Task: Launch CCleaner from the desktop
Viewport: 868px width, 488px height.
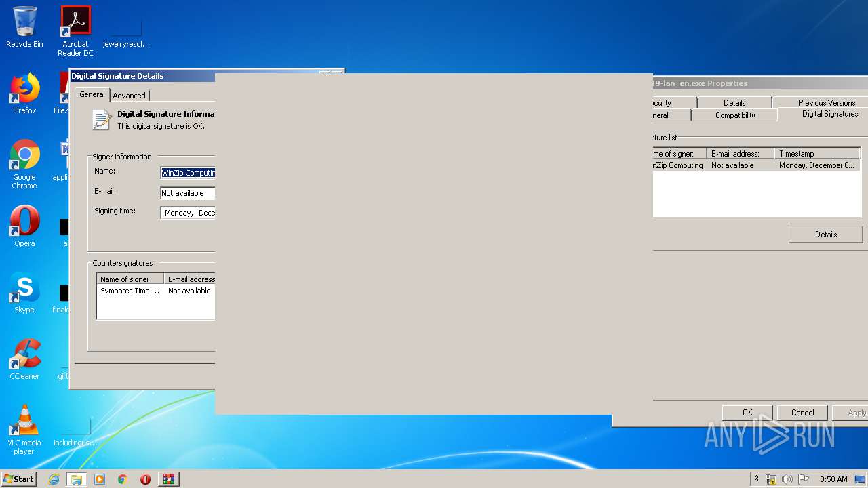Action: tap(24, 359)
